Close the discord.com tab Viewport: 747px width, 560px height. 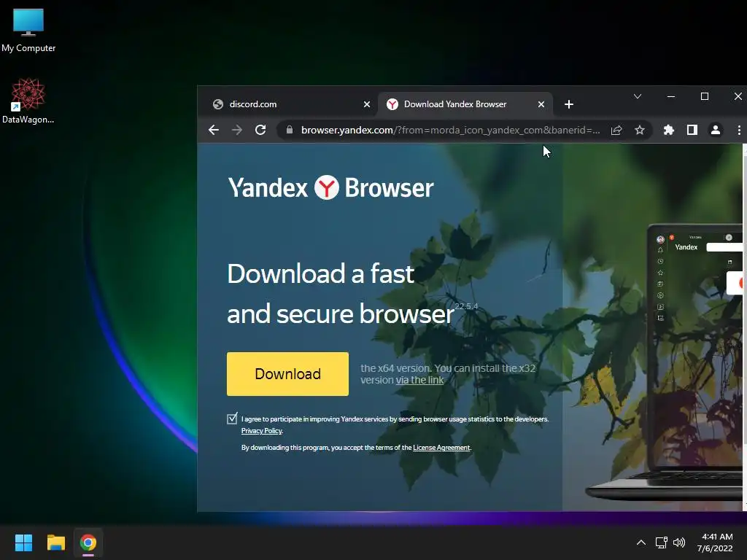(x=367, y=104)
